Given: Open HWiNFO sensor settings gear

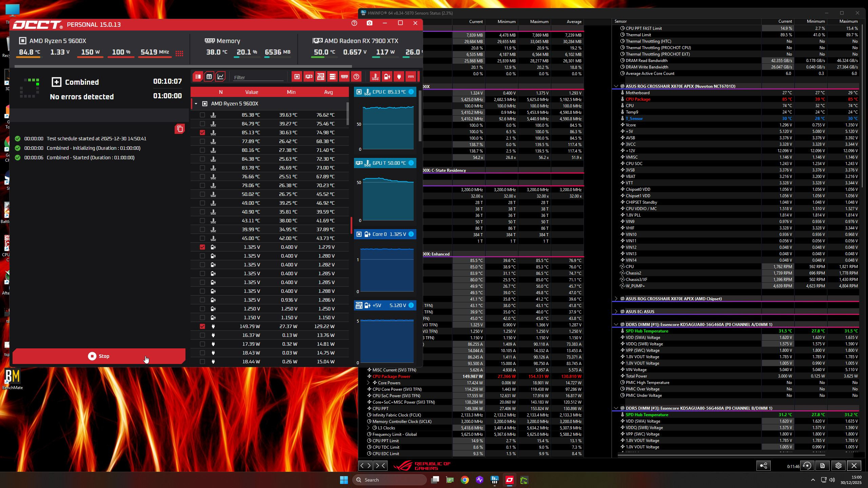Looking at the screenshot, I should [x=838, y=466].
